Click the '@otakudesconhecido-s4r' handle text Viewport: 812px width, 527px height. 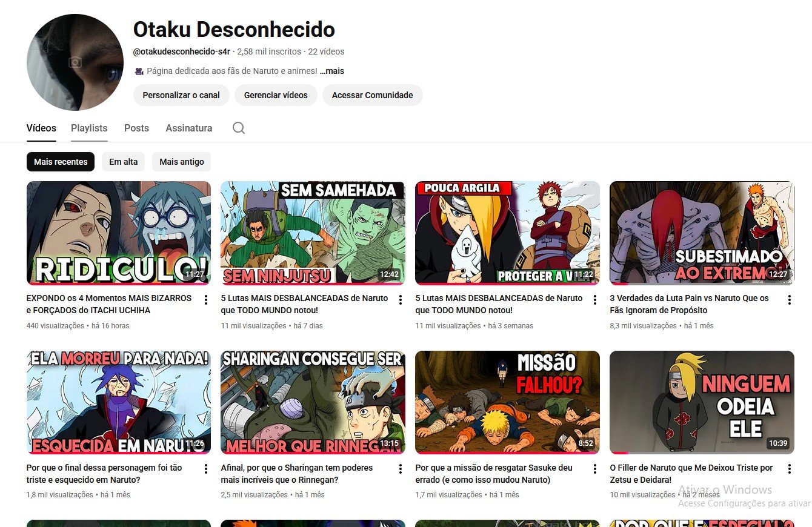point(182,51)
